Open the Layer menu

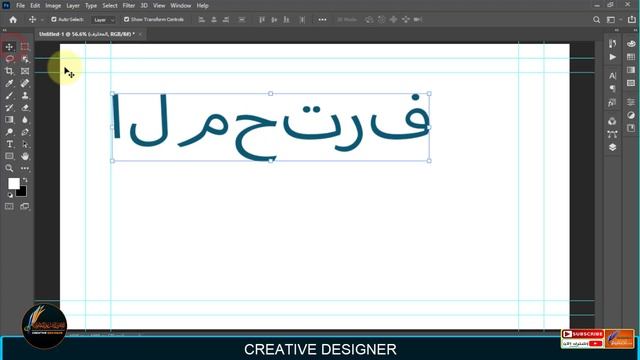coord(73,6)
